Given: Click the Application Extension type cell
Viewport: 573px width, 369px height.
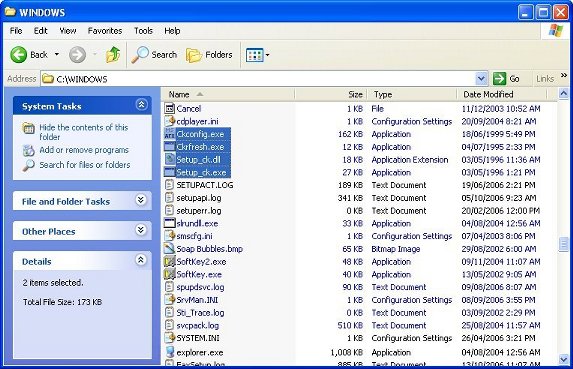Looking at the screenshot, I should pos(410,160).
